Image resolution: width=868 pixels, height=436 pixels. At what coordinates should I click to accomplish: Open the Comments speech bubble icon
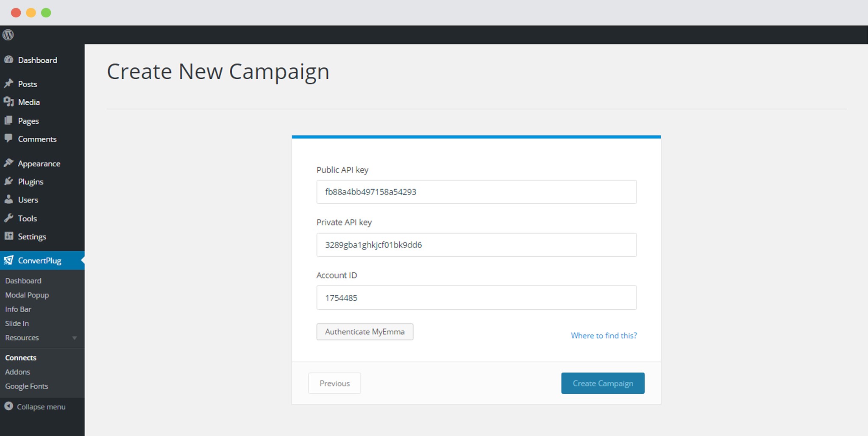click(8, 139)
